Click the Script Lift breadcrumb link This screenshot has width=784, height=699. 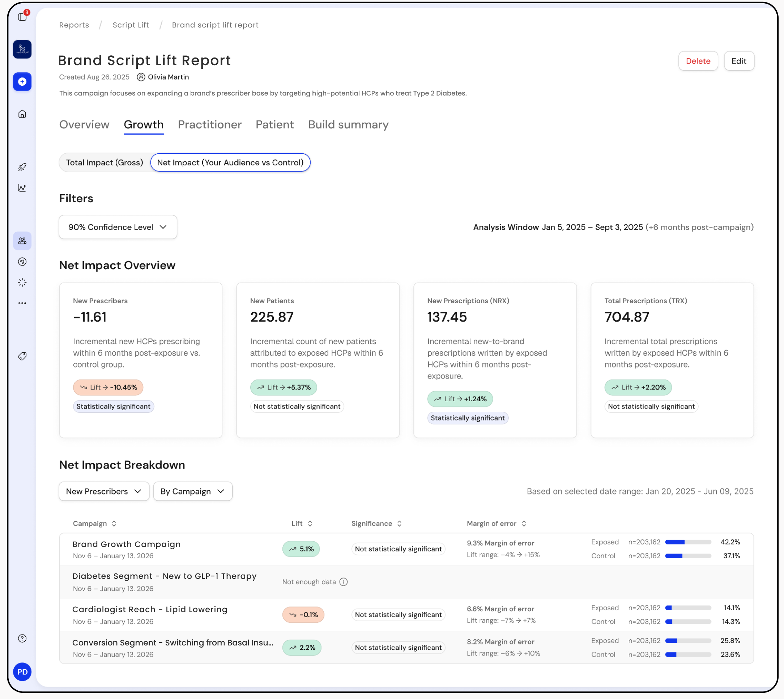click(131, 25)
